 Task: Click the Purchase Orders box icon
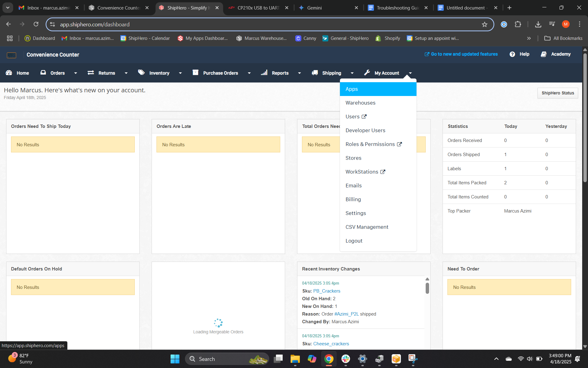[x=195, y=72]
